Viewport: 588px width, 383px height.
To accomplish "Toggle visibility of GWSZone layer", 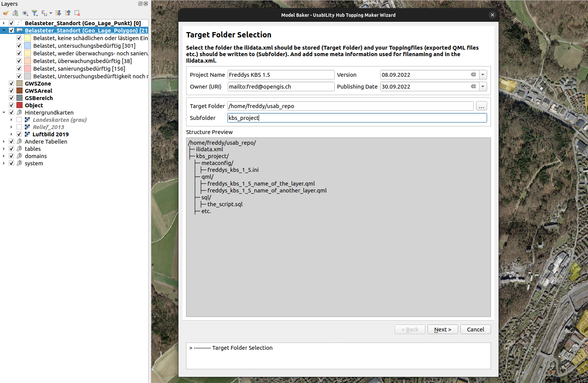I will coord(11,84).
